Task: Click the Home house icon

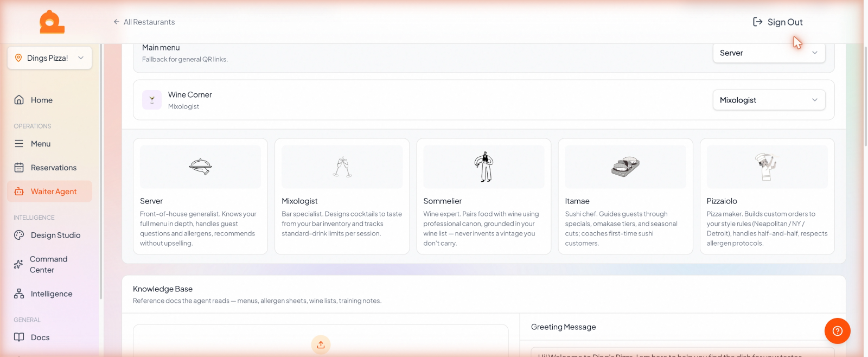Action: point(19,100)
